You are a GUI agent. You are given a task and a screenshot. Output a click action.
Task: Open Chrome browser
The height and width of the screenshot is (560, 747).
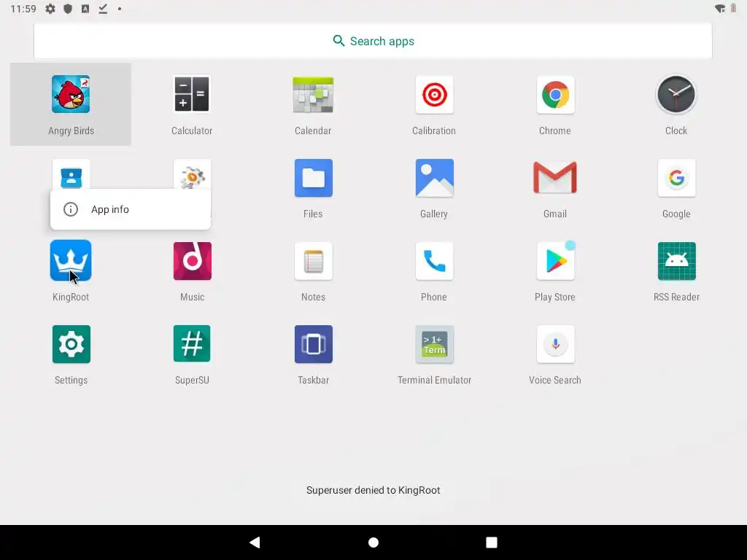point(555,94)
